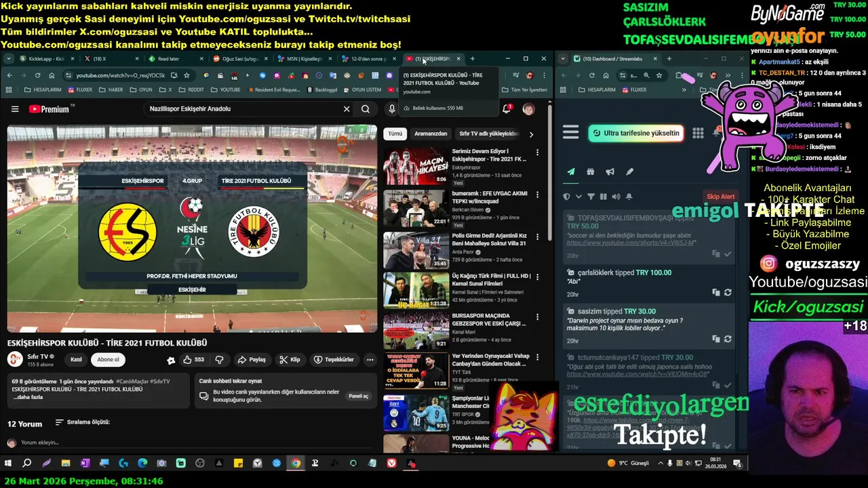Pause the Streamlabs alert queue
The height and width of the screenshot is (488, 868).
point(603,197)
